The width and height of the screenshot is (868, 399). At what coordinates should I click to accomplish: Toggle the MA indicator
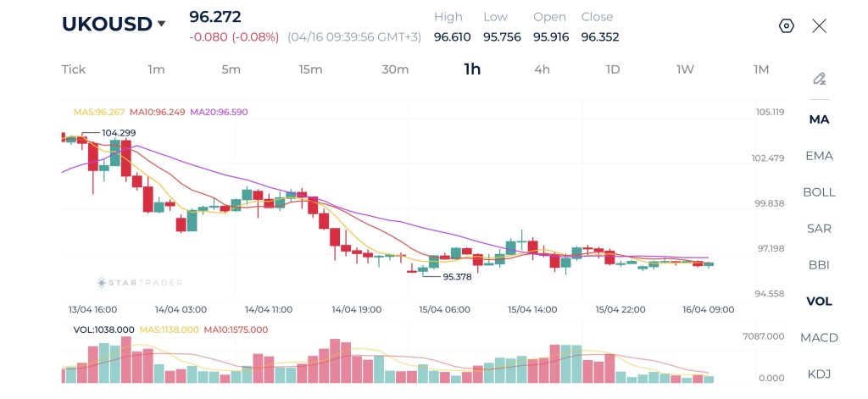(819, 119)
